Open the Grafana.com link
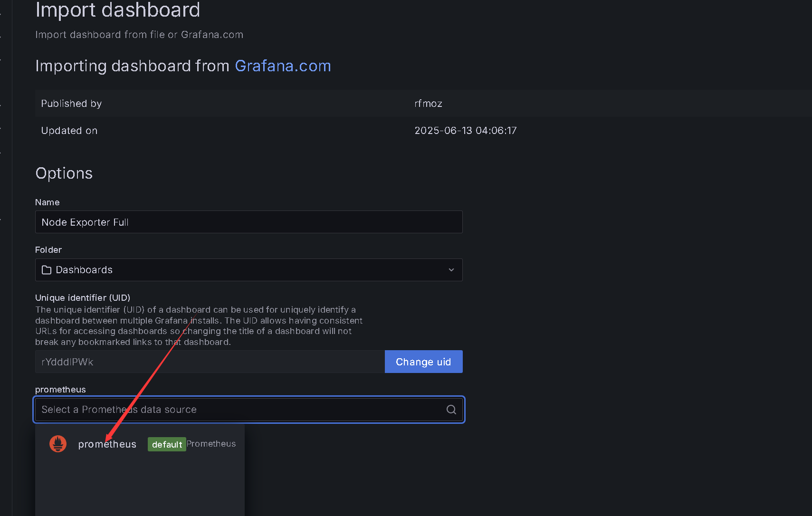The image size is (812, 516). click(x=283, y=66)
